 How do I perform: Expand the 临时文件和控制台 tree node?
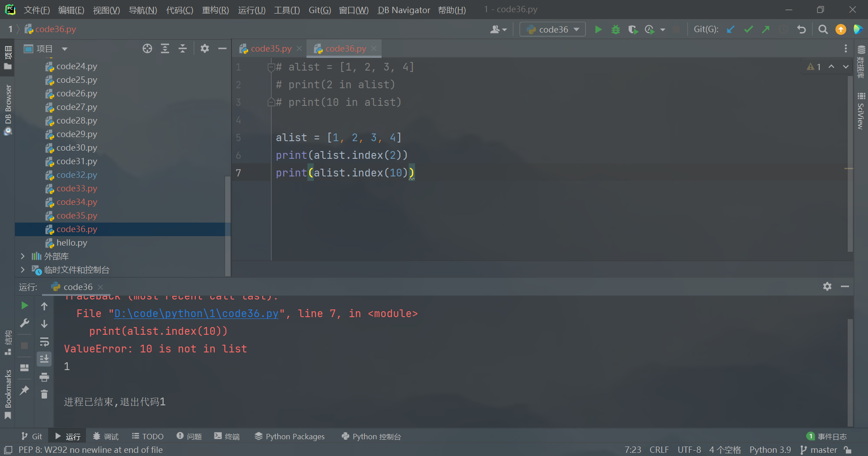(x=23, y=270)
